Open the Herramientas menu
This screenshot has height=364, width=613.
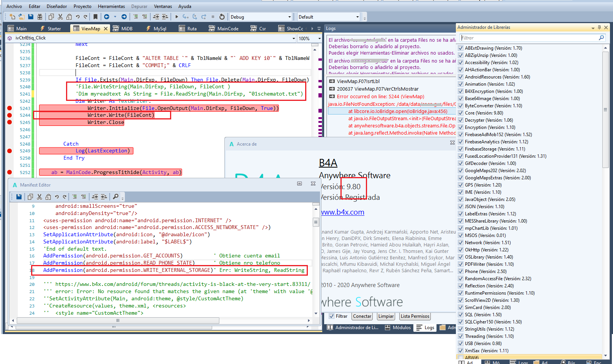111,6
